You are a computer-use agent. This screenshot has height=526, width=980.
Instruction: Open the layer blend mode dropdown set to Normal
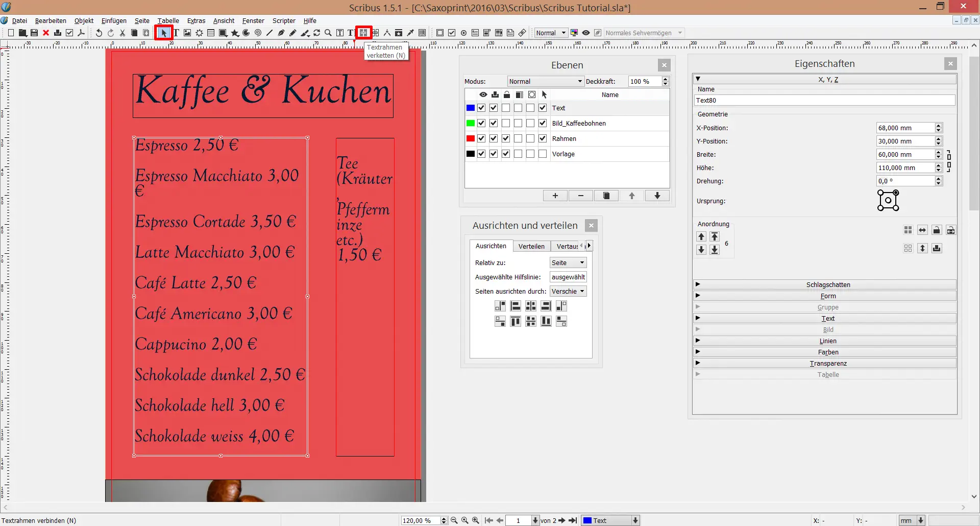click(x=545, y=81)
